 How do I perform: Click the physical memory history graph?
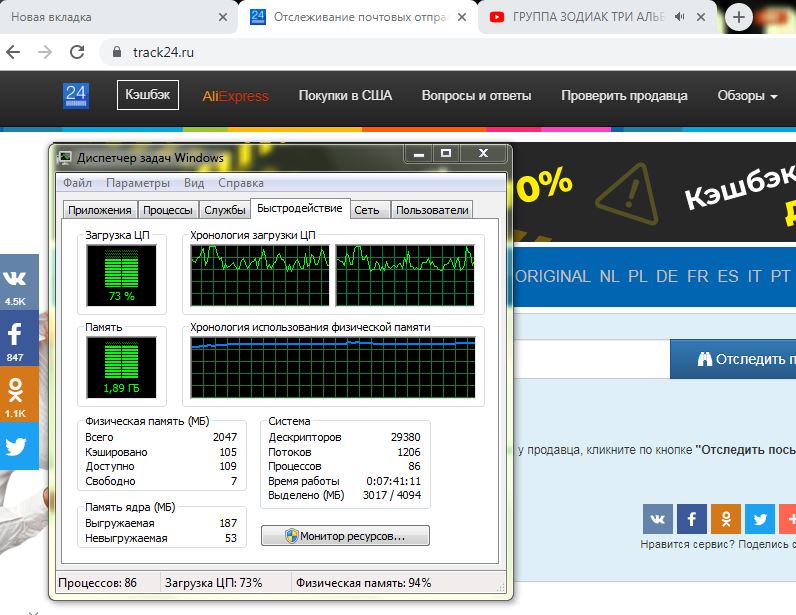coord(333,367)
